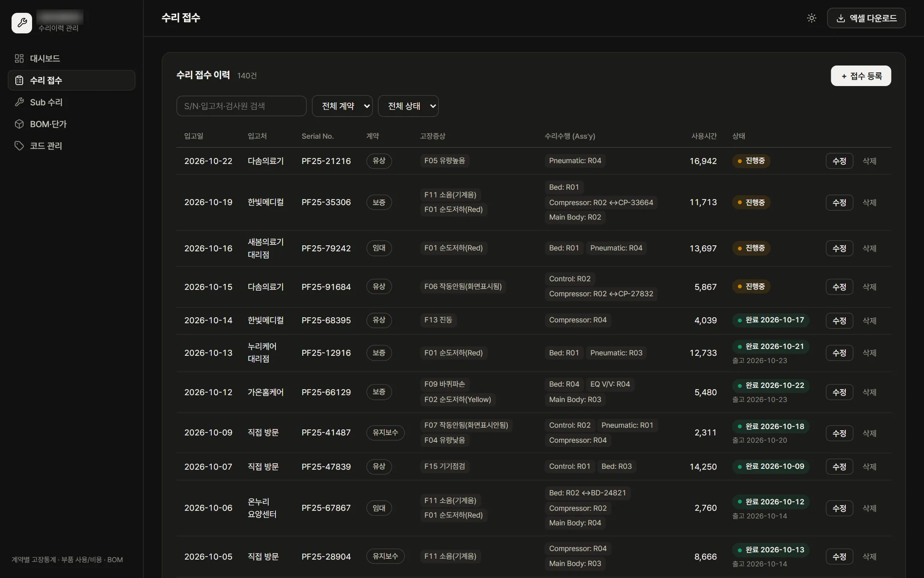
Task: Click 삭제 for PF25-47839 row
Action: (870, 467)
